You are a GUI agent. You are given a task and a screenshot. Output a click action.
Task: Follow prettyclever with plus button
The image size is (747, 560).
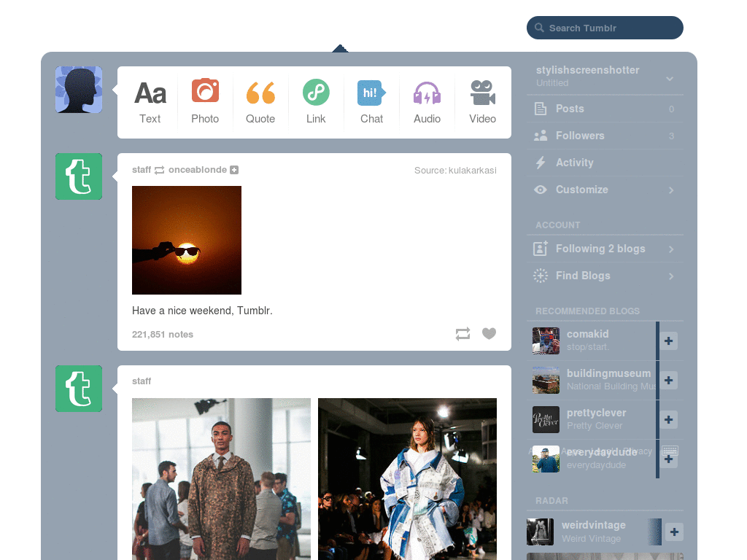(669, 419)
